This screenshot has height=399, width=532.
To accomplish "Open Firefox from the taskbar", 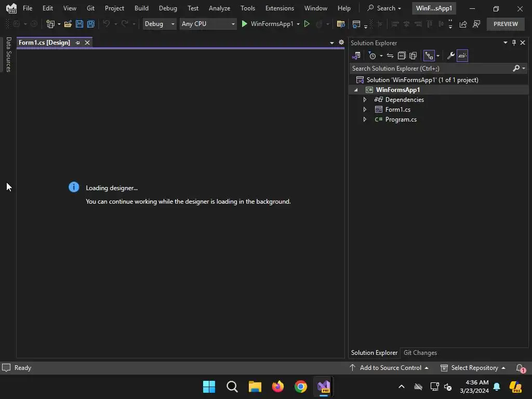I will pyautogui.click(x=278, y=387).
